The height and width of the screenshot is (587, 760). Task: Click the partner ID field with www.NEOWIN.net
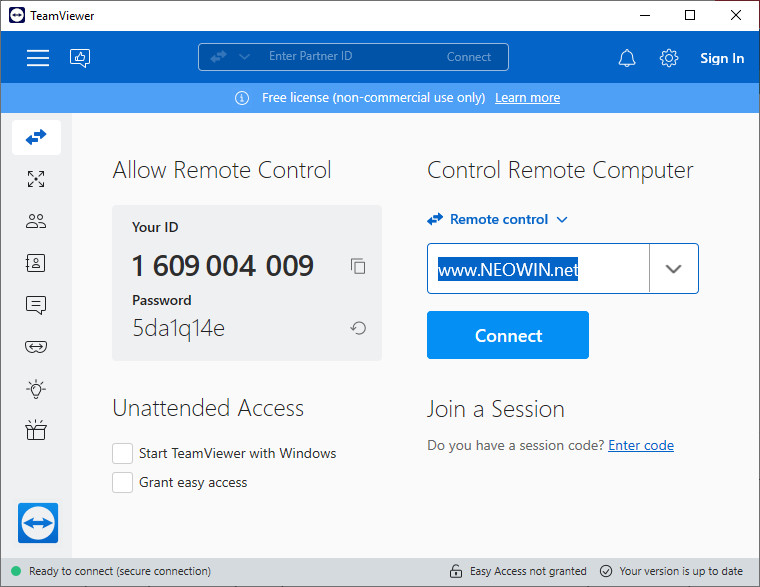[538, 269]
